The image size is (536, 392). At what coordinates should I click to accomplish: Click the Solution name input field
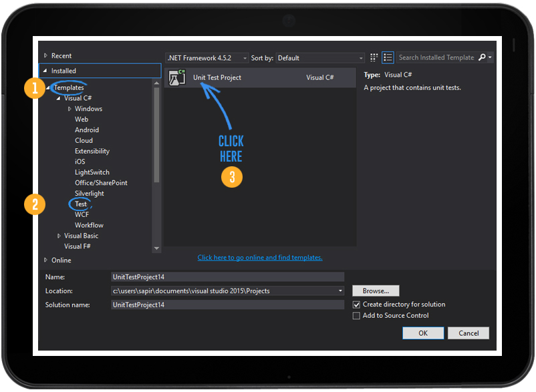227,305
